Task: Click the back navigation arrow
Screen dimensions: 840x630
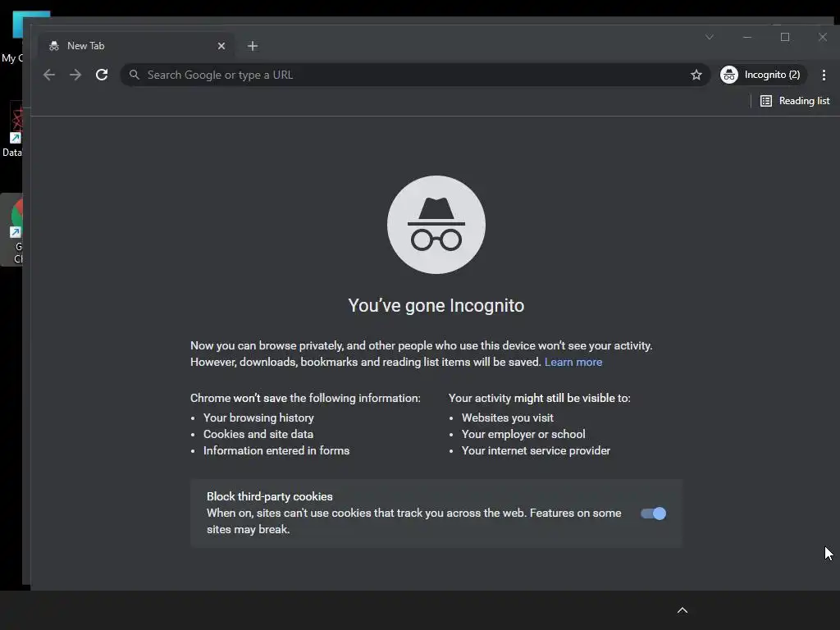Action: click(x=48, y=75)
